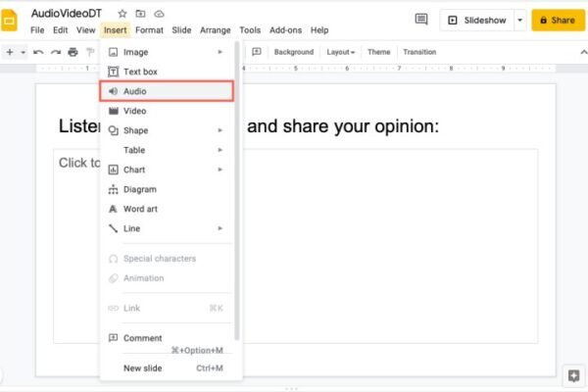This screenshot has width=588, height=392.
Task: Expand the Line submenu arrow
Action: click(220, 228)
